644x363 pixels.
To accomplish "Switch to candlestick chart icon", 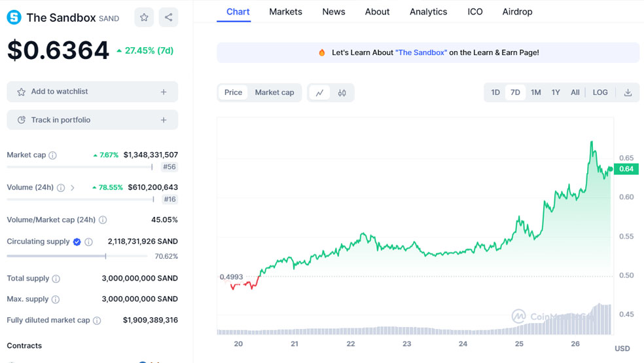I will (342, 93).
